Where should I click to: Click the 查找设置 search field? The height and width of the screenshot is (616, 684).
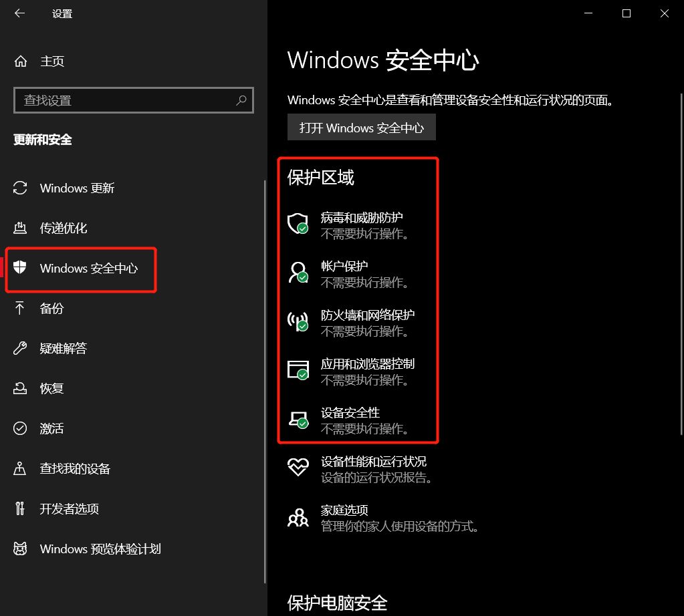(133, 100)
